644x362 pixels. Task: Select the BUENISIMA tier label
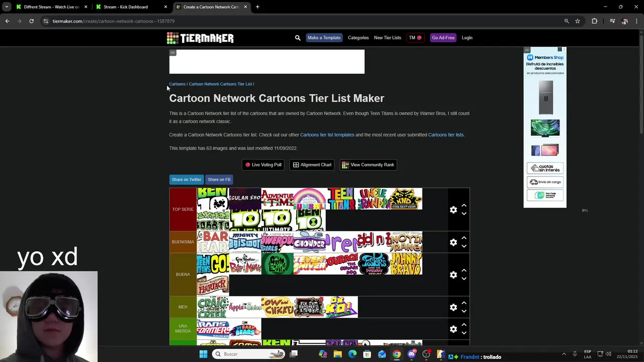pyautogui.click(x=183, y=242)
